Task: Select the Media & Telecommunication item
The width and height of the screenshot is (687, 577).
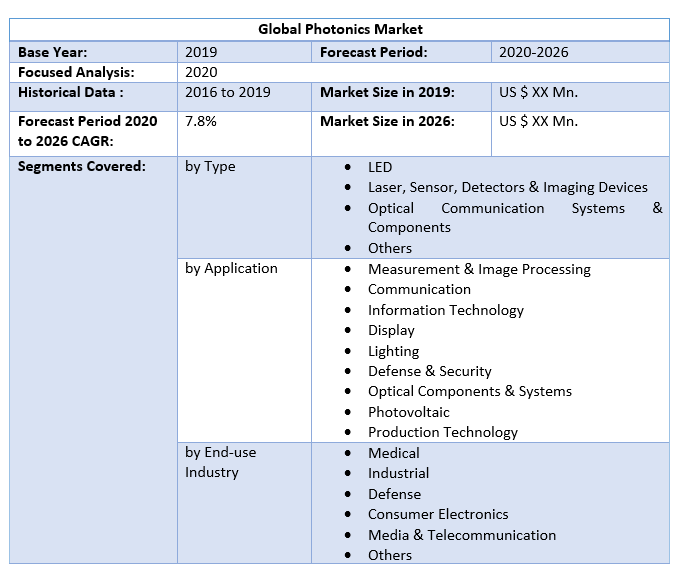Action: tap(461, 535)
